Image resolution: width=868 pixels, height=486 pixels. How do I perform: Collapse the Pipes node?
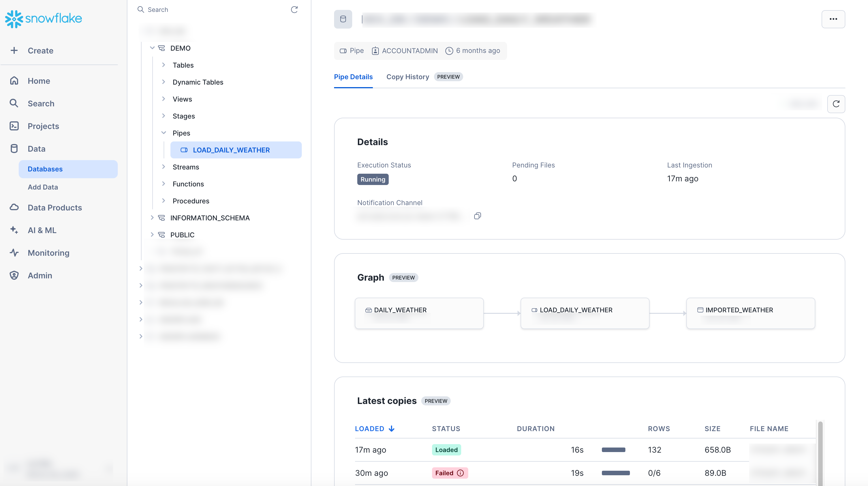click(163, 133)
